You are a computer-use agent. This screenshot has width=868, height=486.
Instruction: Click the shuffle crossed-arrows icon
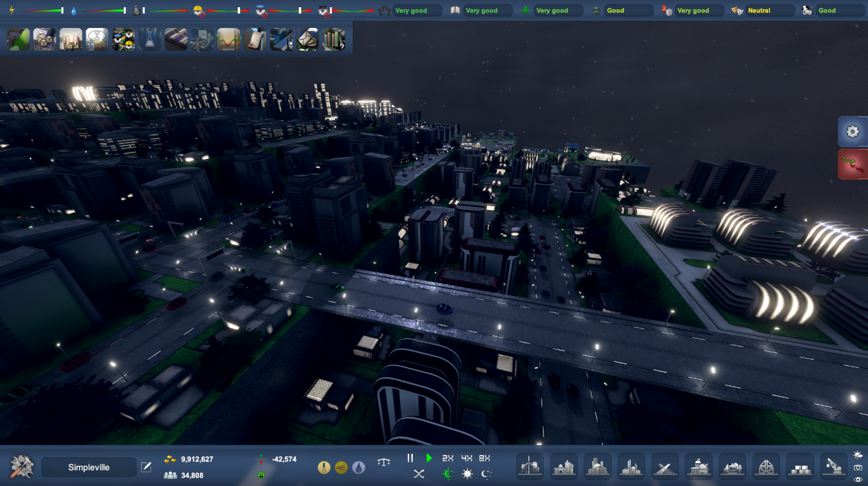click(419, 474)
